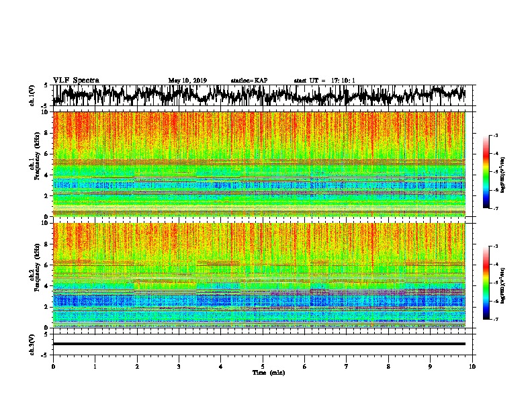Image resolution: width=532 pixels, height=411 pixels.
Task: Click the "-7" tick on ch.2 colorbar
Action: click(496, 319)
